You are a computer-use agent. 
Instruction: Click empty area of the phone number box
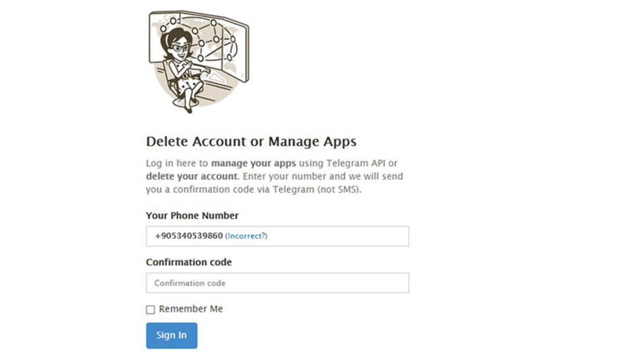coord(343,236)
